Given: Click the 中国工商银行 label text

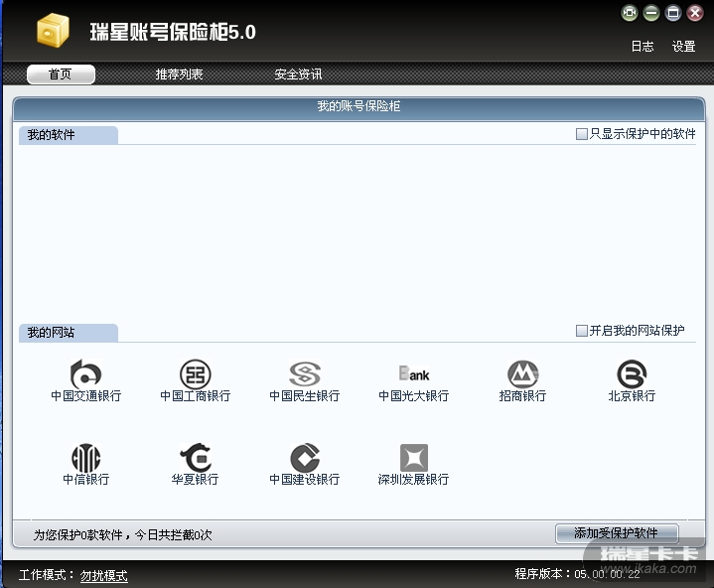Looking at the screenshot, I should (195, 395).
